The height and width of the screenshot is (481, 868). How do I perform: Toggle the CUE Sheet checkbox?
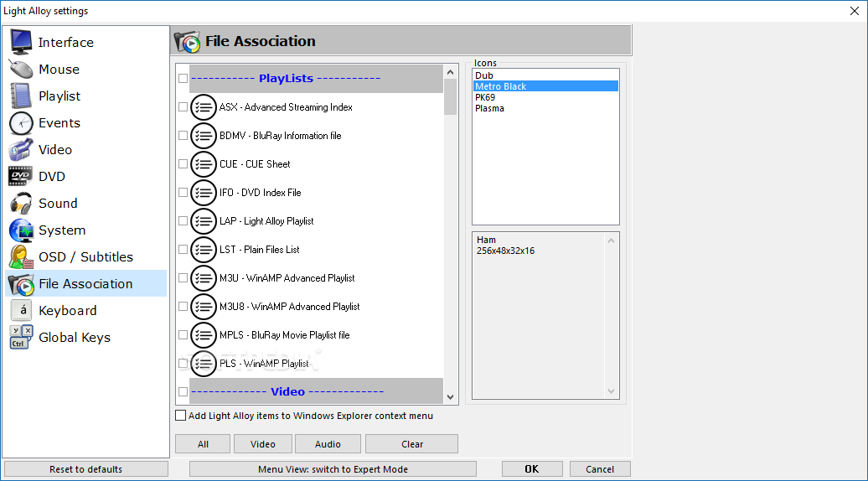point(183,164)
